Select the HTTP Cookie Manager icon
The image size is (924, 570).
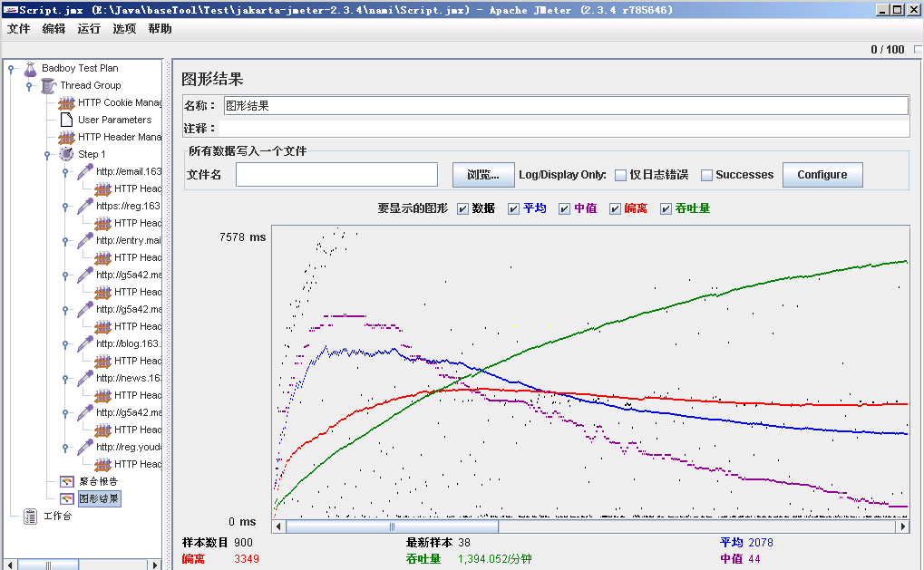(65, 102)
